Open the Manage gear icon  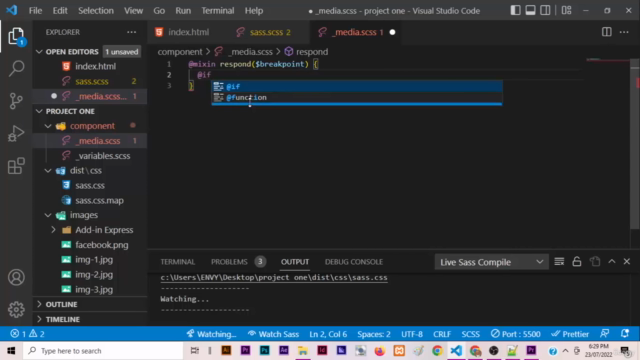(x=16, y=309)
